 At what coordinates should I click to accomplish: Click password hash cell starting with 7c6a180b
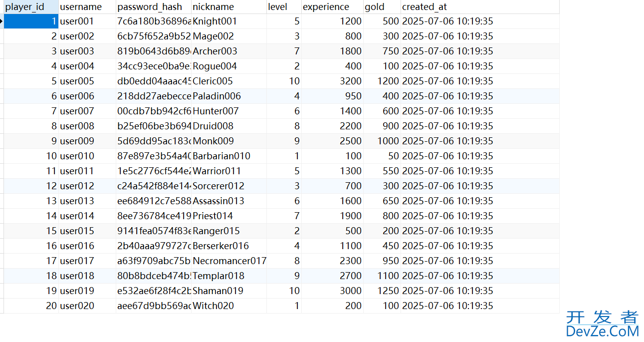click(x=153, y=21)
